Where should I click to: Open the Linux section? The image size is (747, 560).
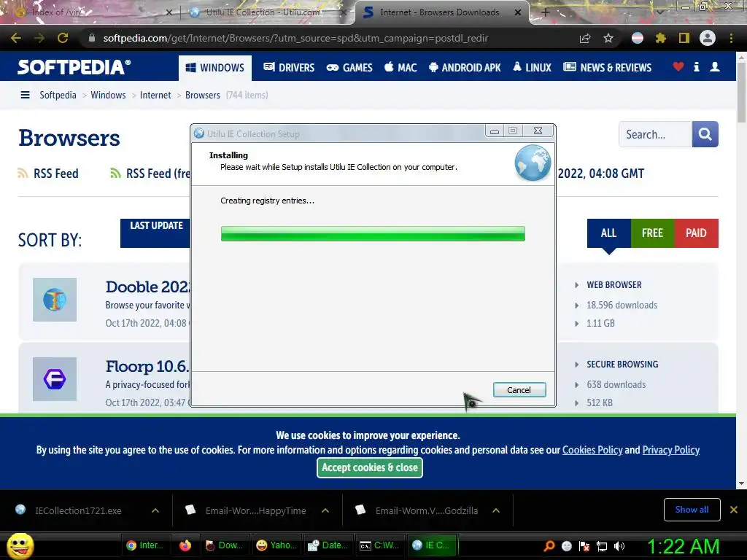coord(532,68)
